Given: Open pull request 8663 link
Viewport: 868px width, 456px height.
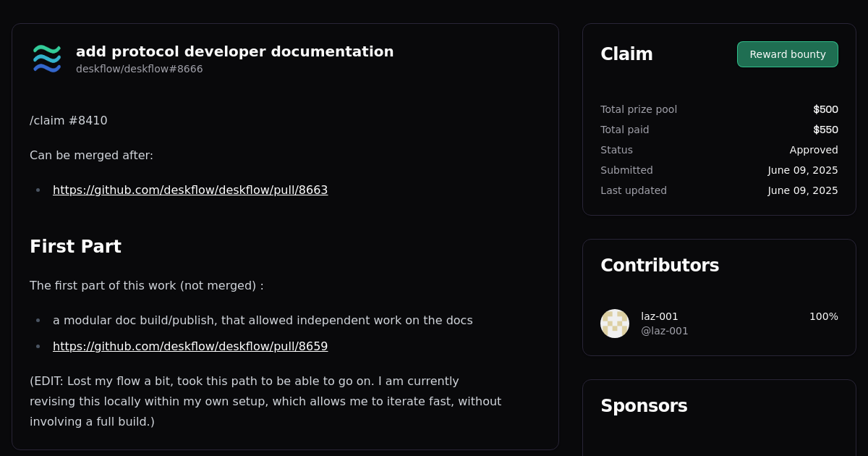Looking at the screenshot, I should [x=190, y=190].
